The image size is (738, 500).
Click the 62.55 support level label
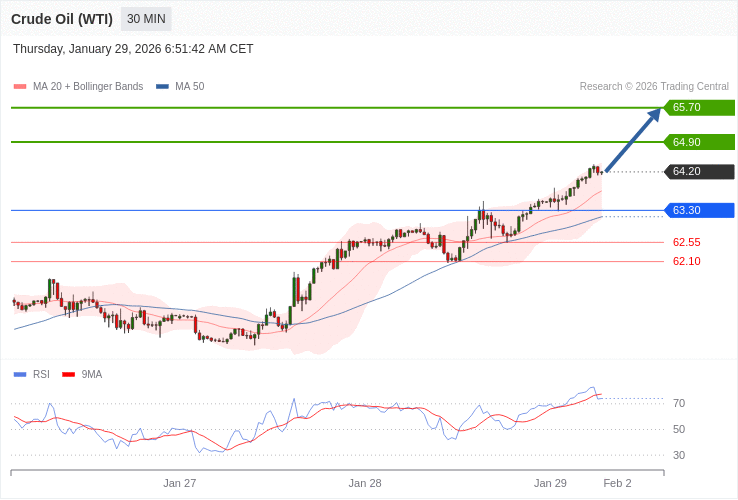(x=686, y=242)
